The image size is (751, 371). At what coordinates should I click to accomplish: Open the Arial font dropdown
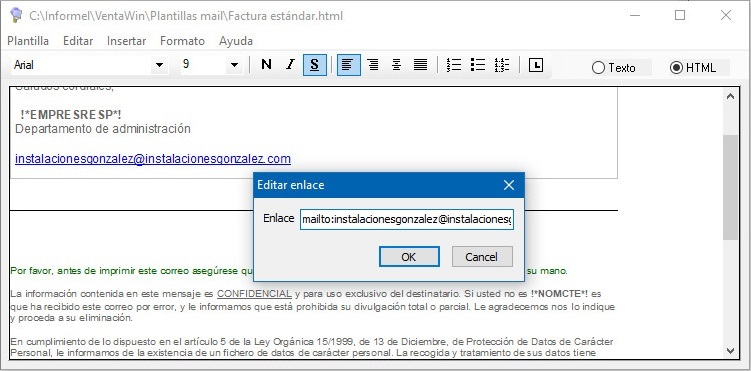pos(159,65)
